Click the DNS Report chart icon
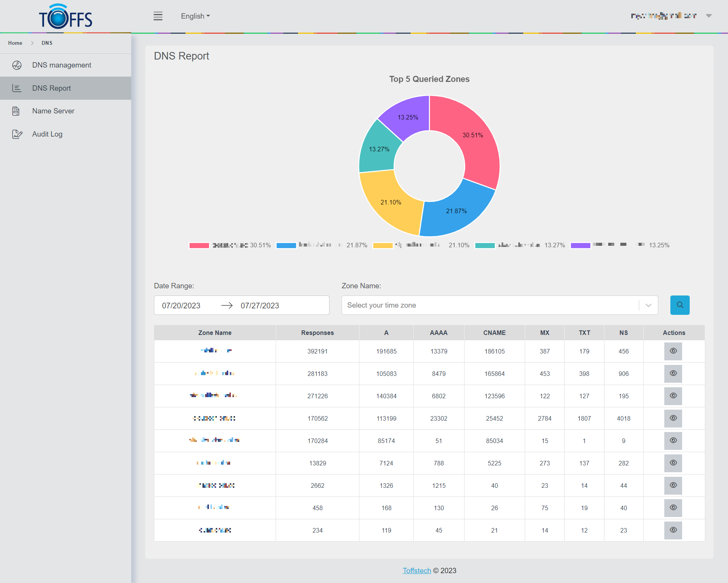The image size is (728, 583). coord(17,88)
